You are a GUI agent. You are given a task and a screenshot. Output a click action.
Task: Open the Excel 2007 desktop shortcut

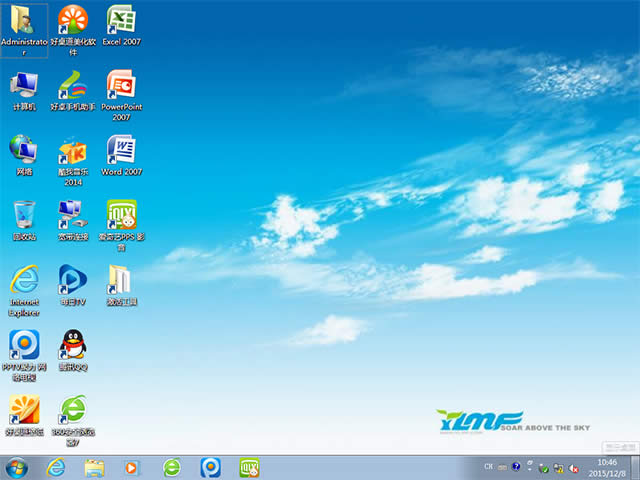pyautogui.click(x=120, y=20)
